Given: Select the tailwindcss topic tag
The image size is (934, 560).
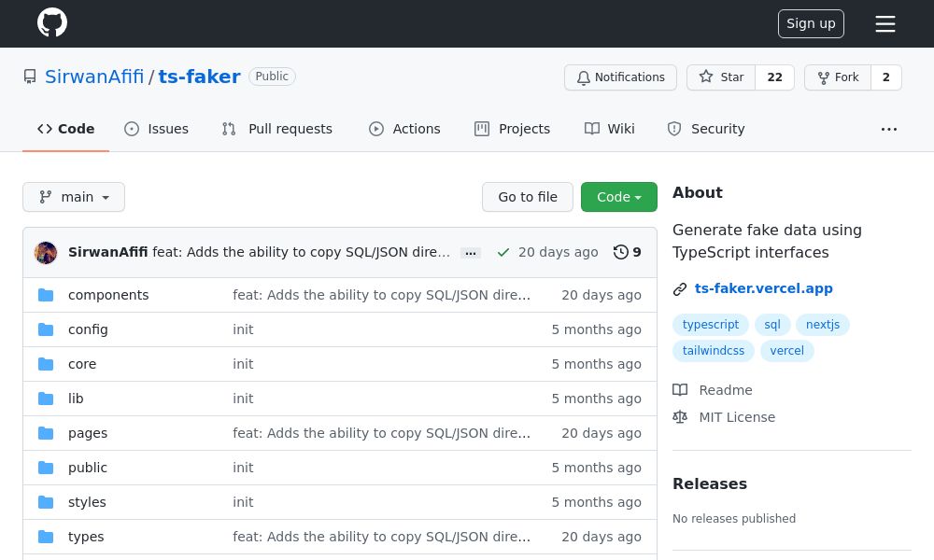Looking at the screenshot, I should [x=714, y=351].
